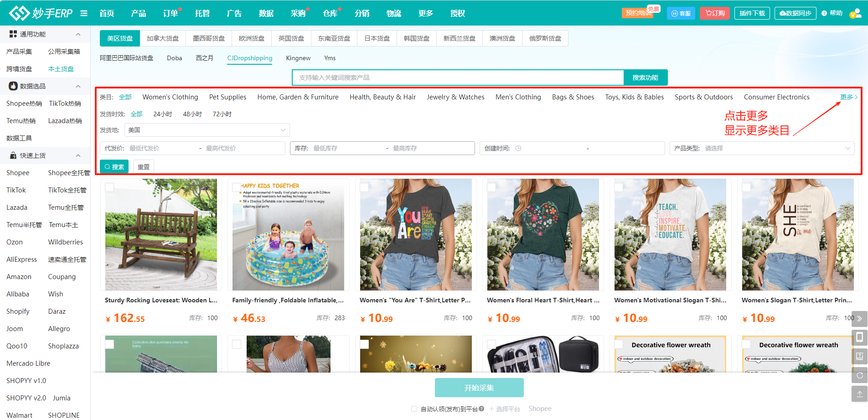Open the Rocking Loveseat product thumbnail
The image size is (868, 420).
[161, 234]
